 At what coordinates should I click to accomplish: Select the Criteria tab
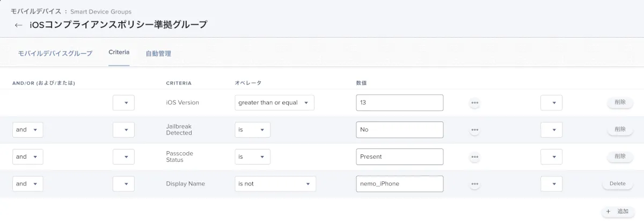pyautogui.click(x=119, y=53)
